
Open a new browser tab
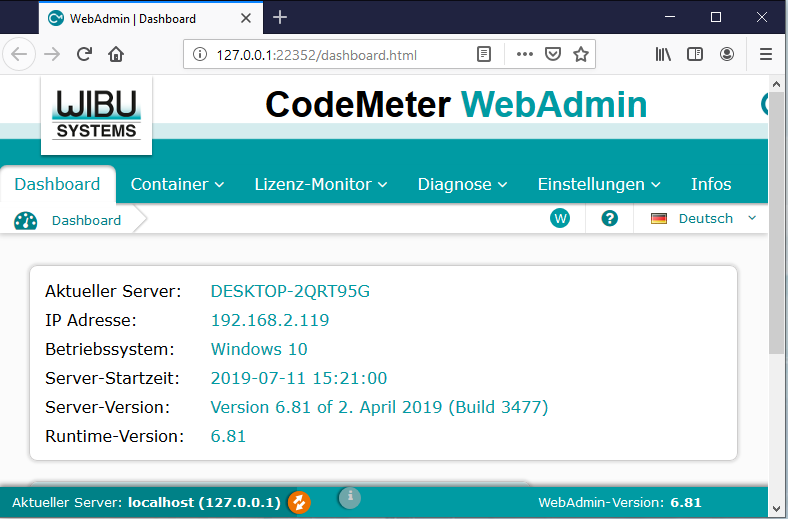pos(280,18)
